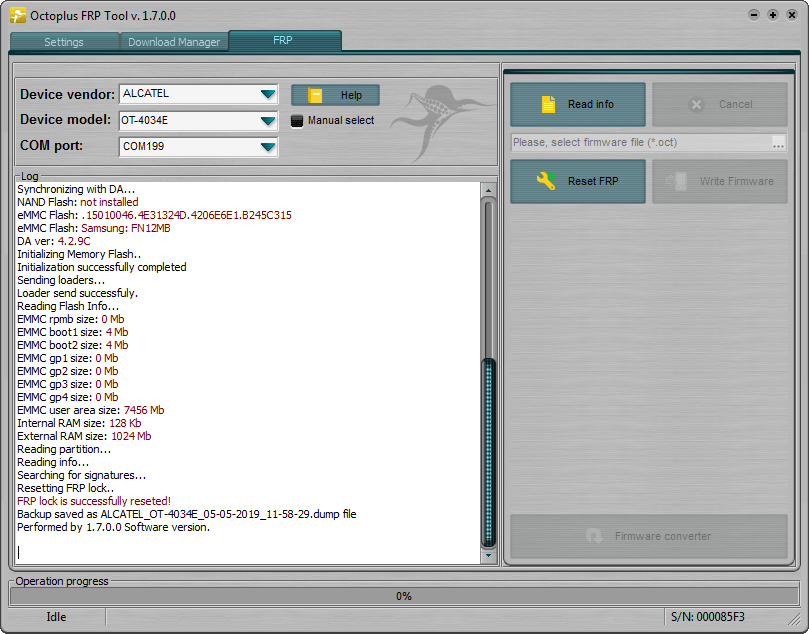Viewport: 809px width, 634px height.
Task: Click the wrench icon on Reset FRP
Action: tap(546, 181)
